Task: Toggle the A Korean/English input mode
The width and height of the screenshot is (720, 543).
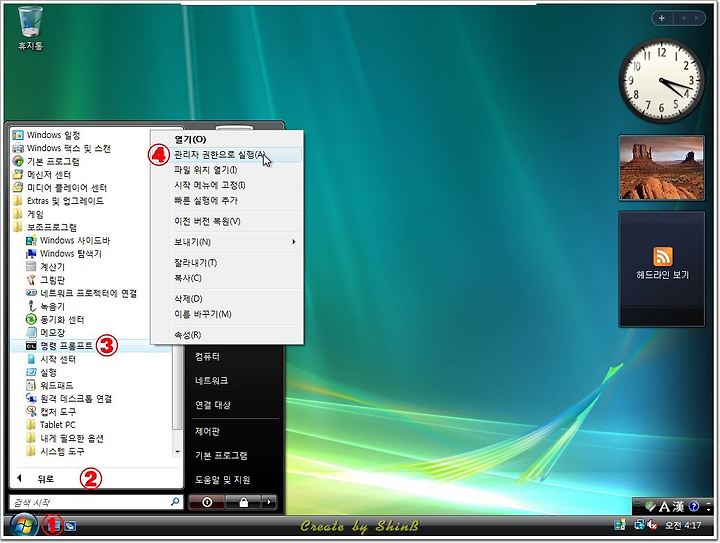Action: point(664,507)
